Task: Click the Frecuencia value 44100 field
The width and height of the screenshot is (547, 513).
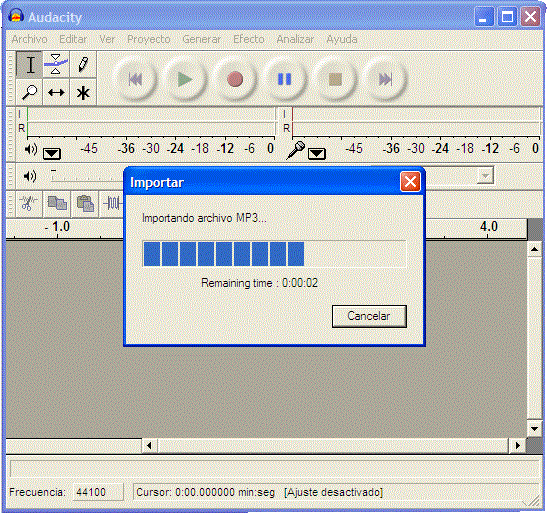Action: (98, 492)
